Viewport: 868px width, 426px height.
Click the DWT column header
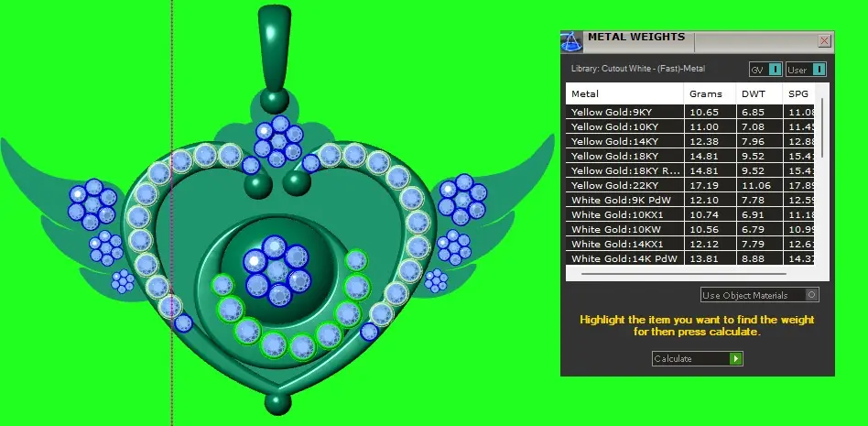tap(759, 93)
